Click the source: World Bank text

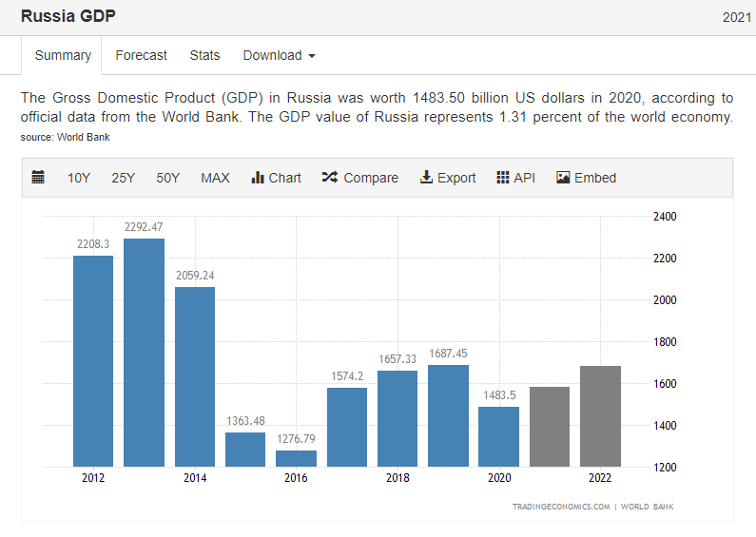[x=65, y=138]
